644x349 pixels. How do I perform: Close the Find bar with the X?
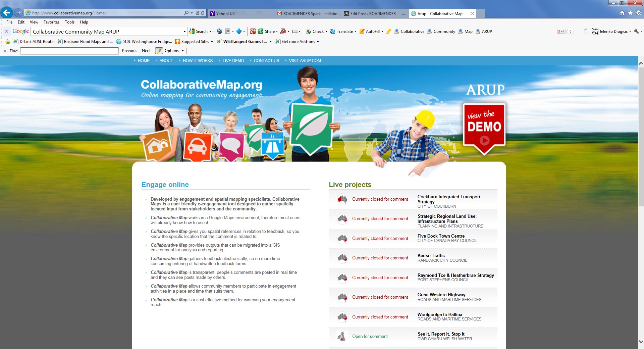pyautogui.click(x=5, y=51)
